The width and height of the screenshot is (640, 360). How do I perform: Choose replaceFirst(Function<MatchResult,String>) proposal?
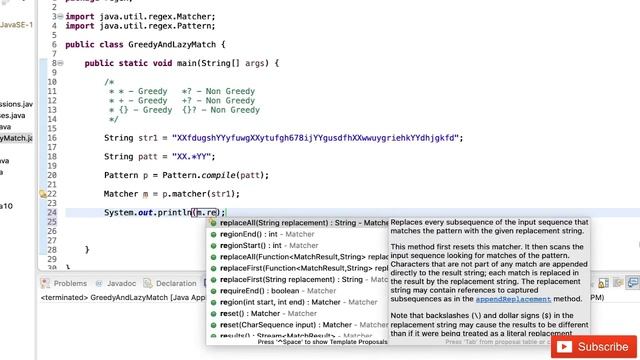click(x=298, y=268)
